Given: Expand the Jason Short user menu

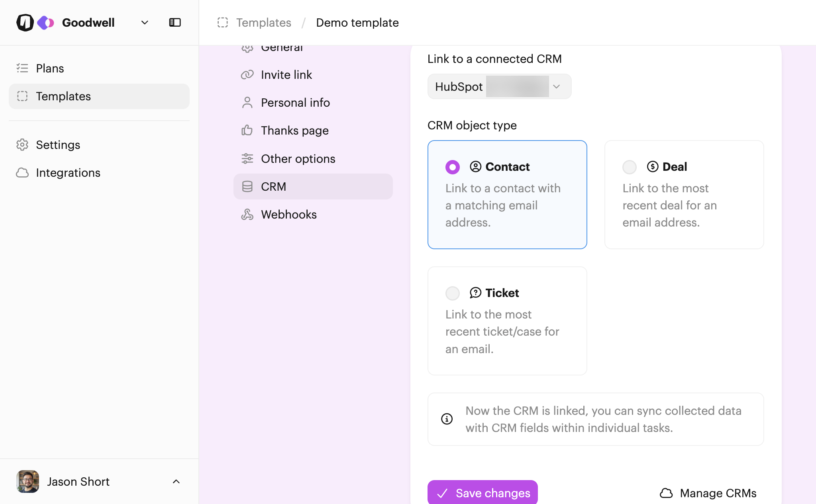Looking at the screenshot, I should coord(176,482).
